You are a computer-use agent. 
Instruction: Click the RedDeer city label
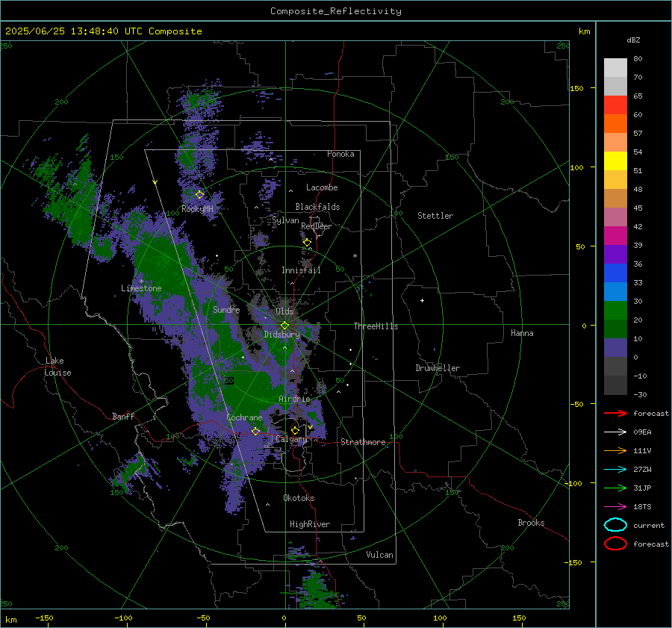point(317,226)
